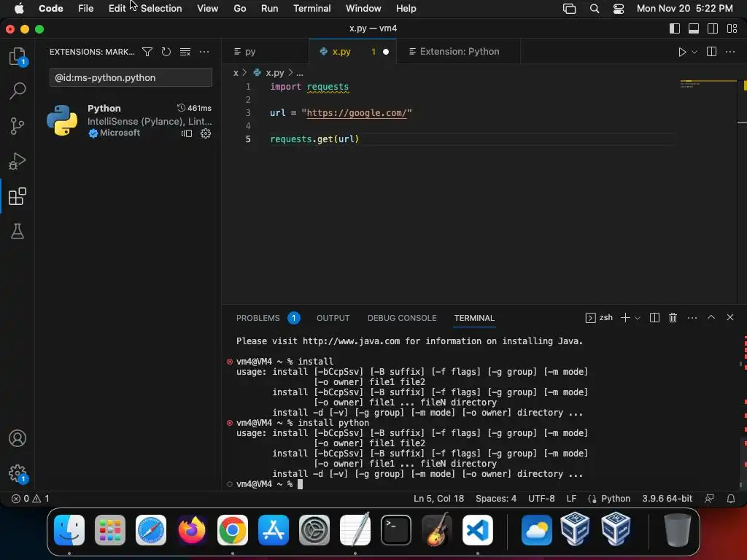747x560 pixels.
Task: Select the Extensions view icon
Action: [x=18, y=196]
